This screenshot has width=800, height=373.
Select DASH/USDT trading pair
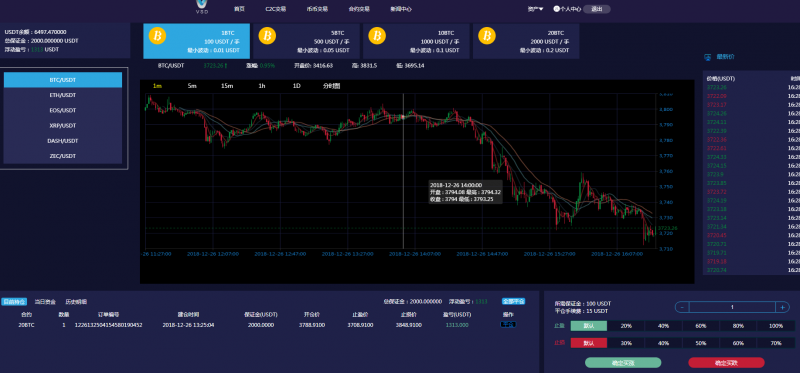[63, 141]
